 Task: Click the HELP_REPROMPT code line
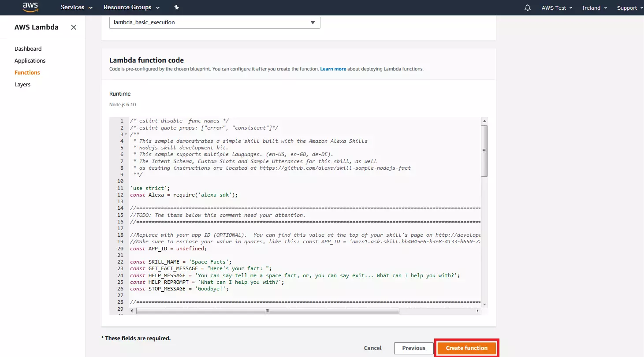point(207,282)
